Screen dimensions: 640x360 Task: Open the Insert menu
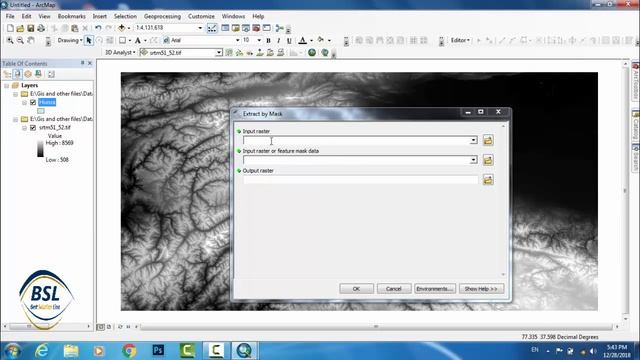100,16
